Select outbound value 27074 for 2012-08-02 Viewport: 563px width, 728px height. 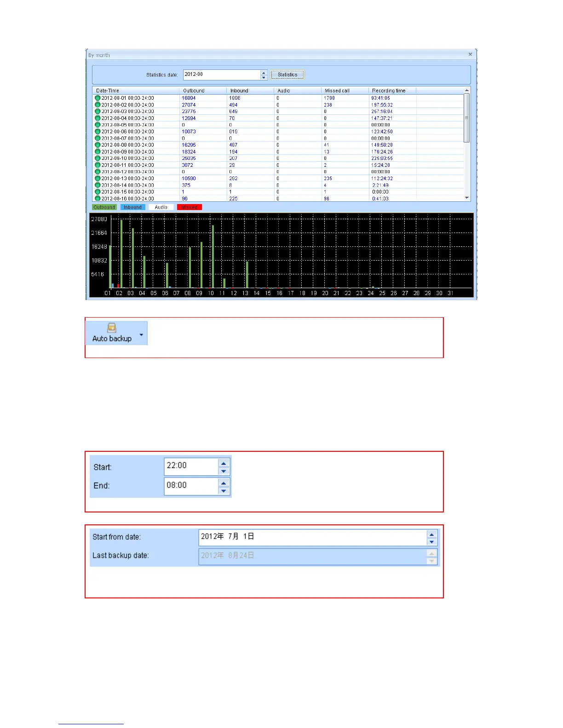tap(189, 105)
